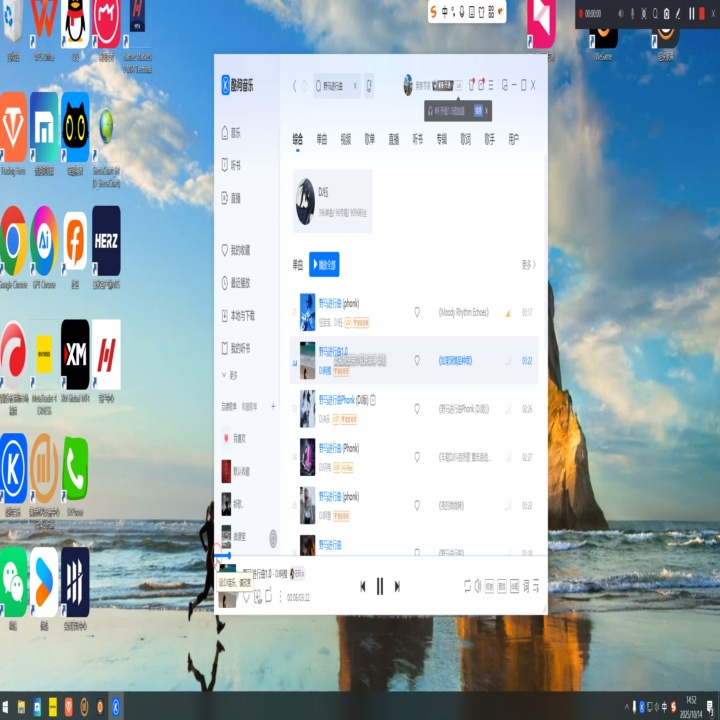Switch to the 歌手 results tab
Viewport: 720px width, 720px height.
489,139
